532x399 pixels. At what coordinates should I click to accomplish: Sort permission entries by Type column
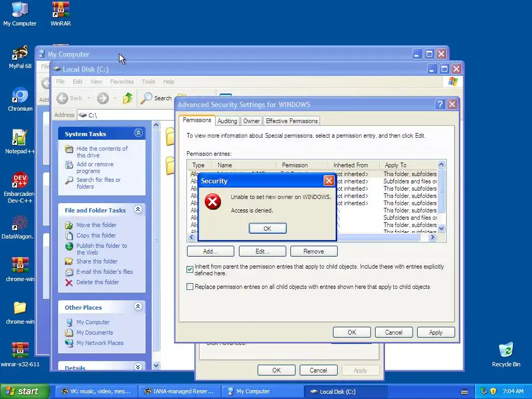199,165
